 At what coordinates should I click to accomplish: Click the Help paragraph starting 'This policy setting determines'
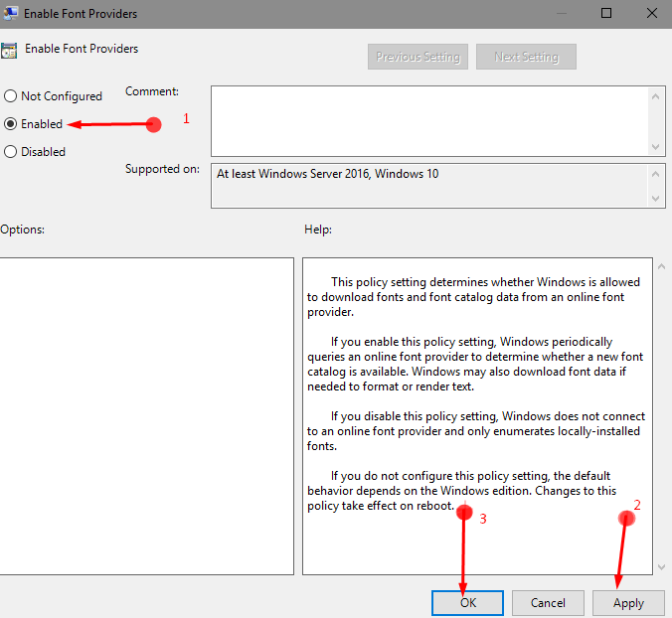tap(473, 297)
